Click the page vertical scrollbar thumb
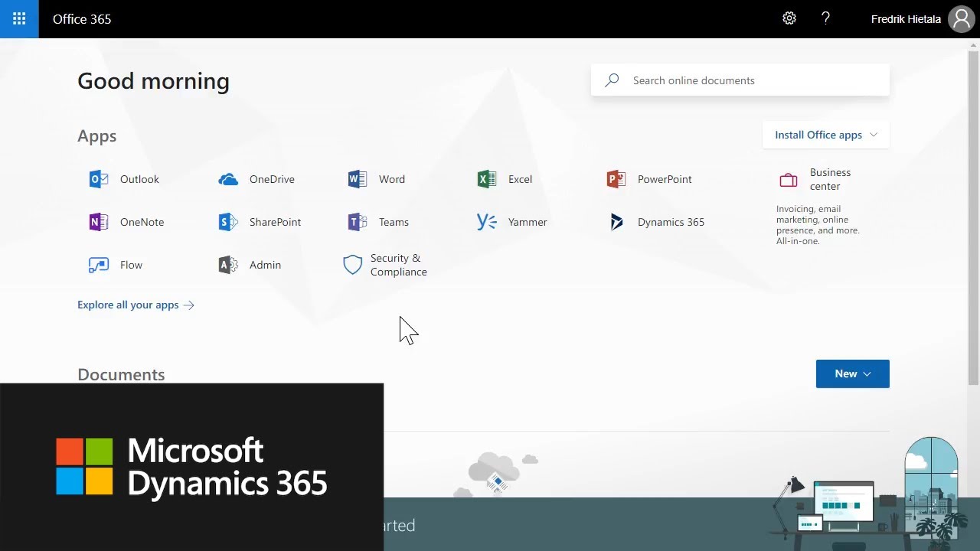980x551 pixels. click(973, 217)
